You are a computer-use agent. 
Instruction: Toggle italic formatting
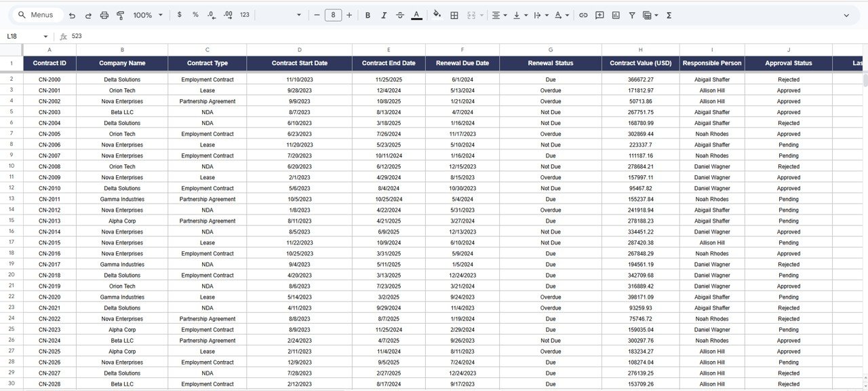coord(384,15)
